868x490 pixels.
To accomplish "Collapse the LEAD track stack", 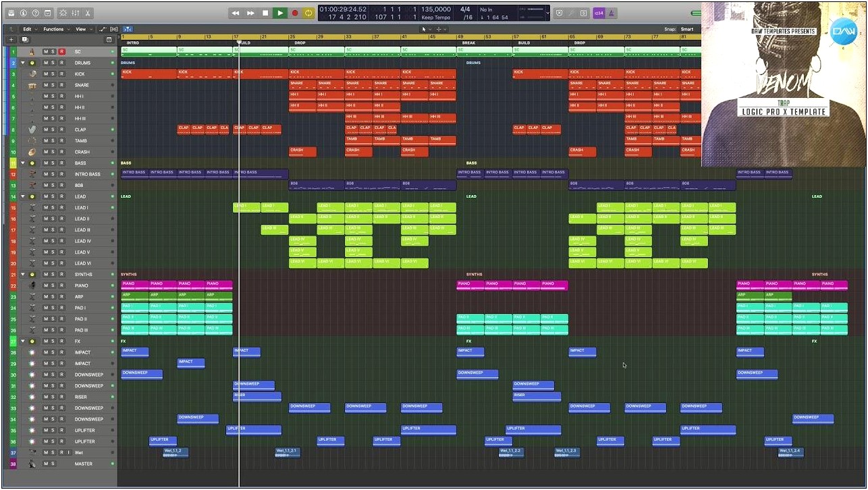I will point(23,196).
